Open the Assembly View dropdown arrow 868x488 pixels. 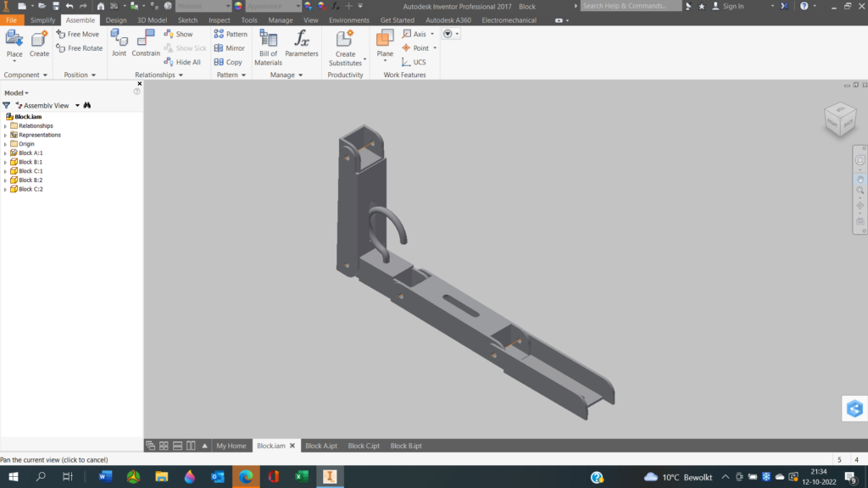pyautogui.click(x=77, y=106)
